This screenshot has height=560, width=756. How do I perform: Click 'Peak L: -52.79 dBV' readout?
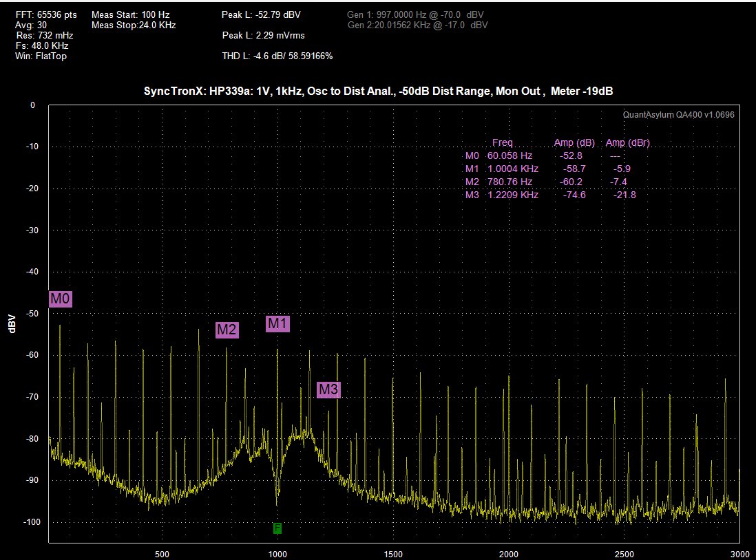[261, 15]
